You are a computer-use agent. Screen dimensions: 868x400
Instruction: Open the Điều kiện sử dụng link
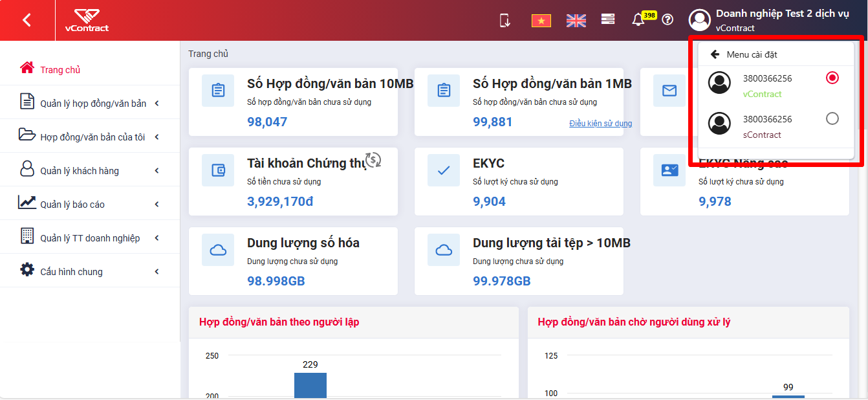point(600,124)
